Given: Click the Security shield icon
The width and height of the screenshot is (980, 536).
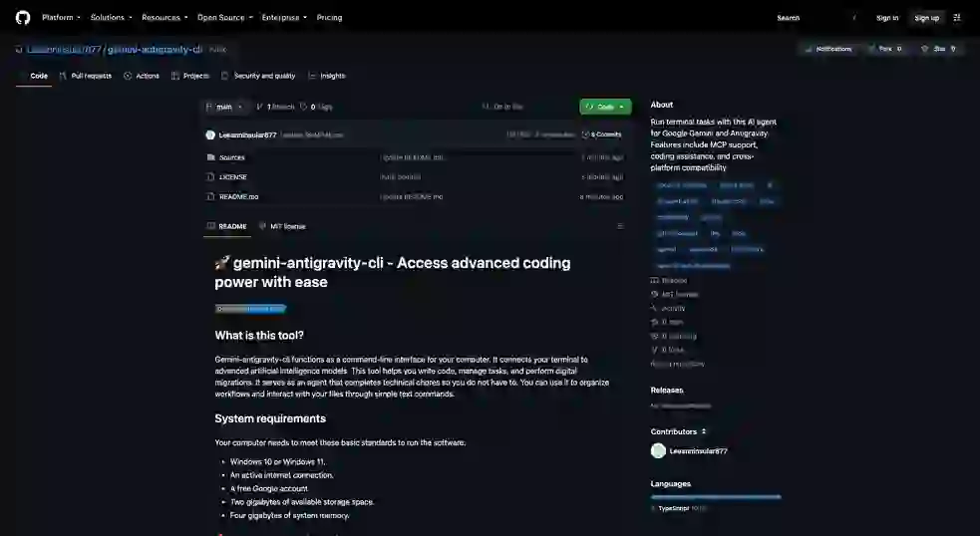Looking at the screenshot, I should click(x=225, y=76).
